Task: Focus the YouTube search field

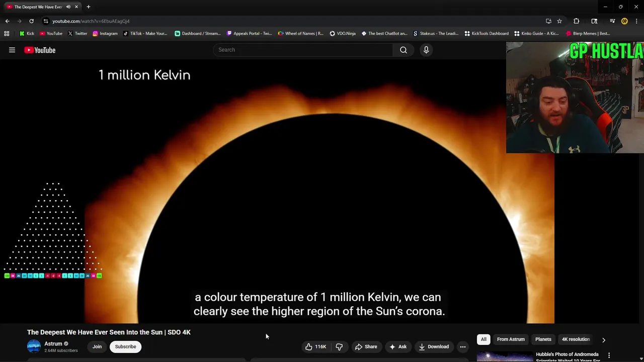Action: coord(303,50)
